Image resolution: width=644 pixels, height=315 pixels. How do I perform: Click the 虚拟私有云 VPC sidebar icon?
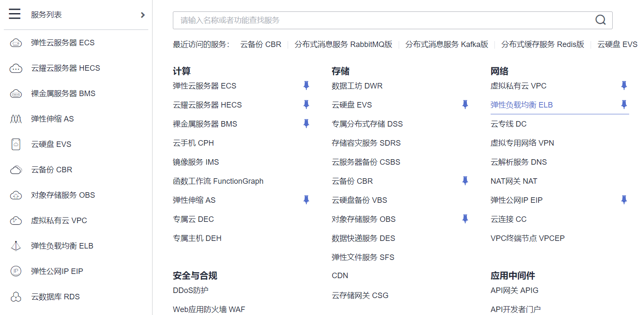pos(16,221)
